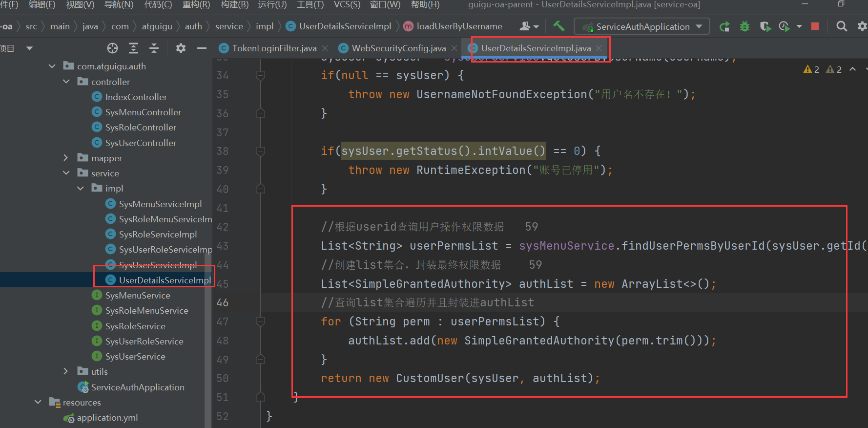
Task: Select SysRoleServiceImpl in project tree
Action: pos(158,234)
